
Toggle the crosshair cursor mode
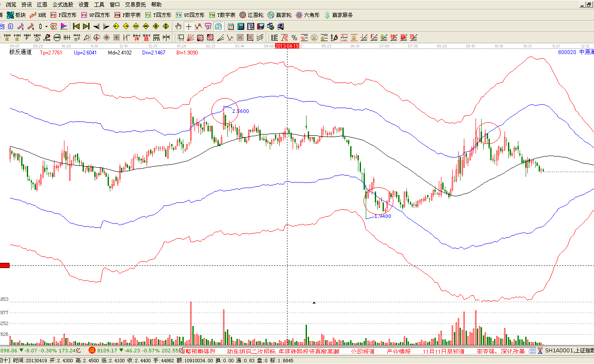point(188,26)
